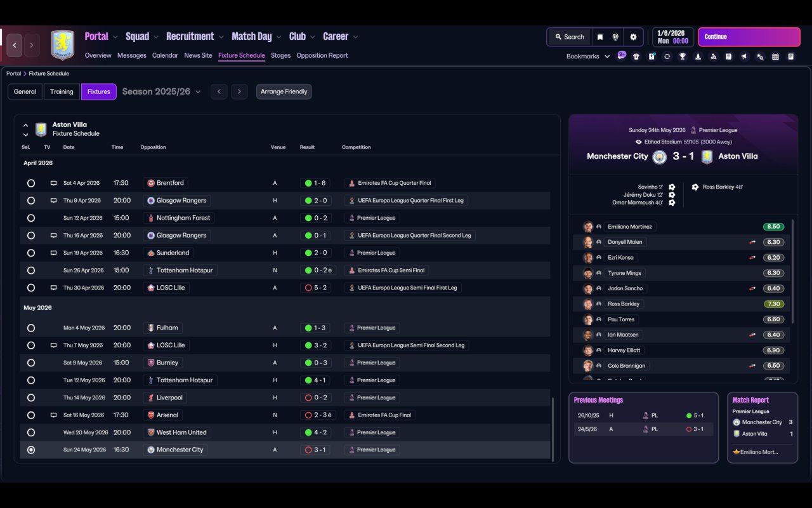This screenshot has height=508, width=812.
Task: Open the 26/10/25 previous meeting row
Action: coord(643,415)
